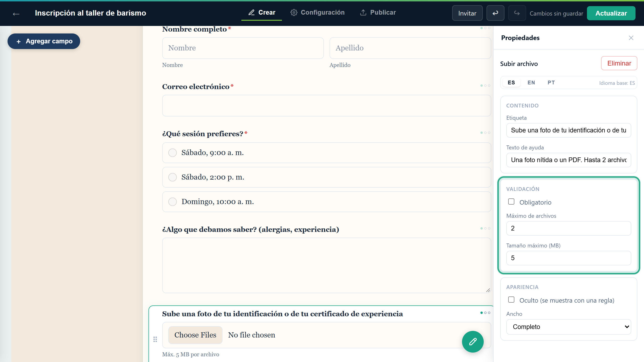The image size is (644, 362).
Task: Click the form title Inscripción al taller de barismo
Action: point(91,13)
